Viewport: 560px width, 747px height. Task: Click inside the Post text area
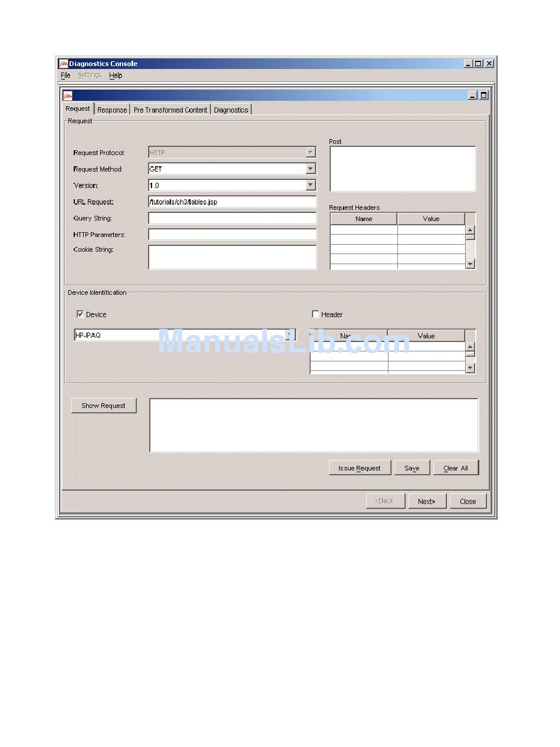[x=403, y=169]
